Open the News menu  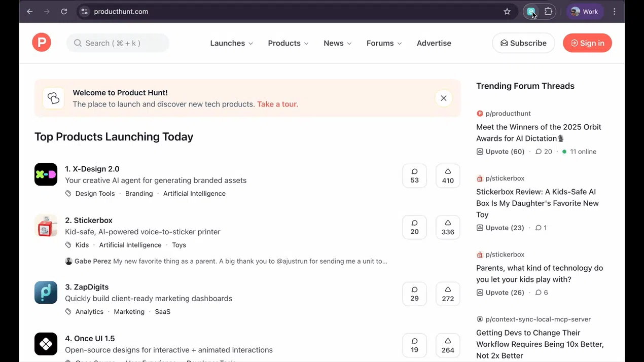338,43
